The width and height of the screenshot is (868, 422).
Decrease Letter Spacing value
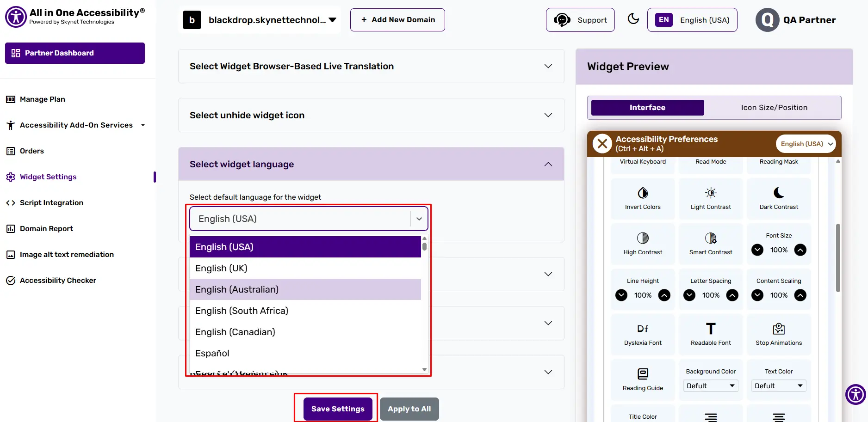click(x=689, y=295)
